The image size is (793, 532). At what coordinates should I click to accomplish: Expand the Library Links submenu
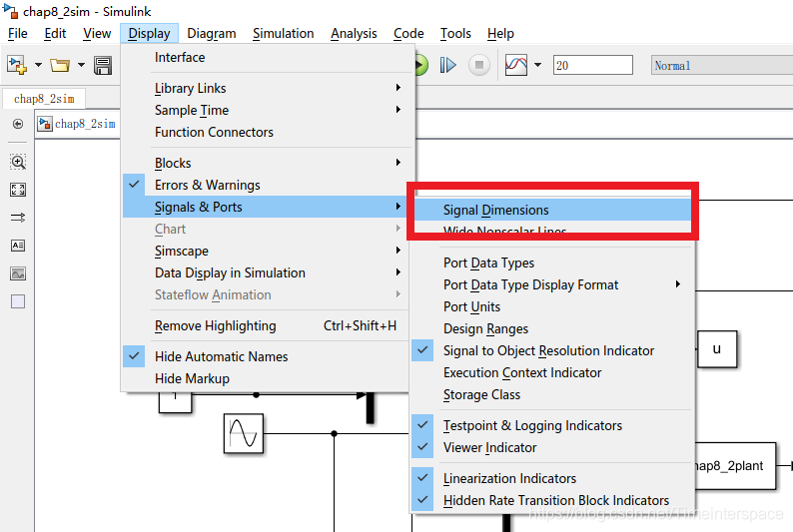pos(268,88)
